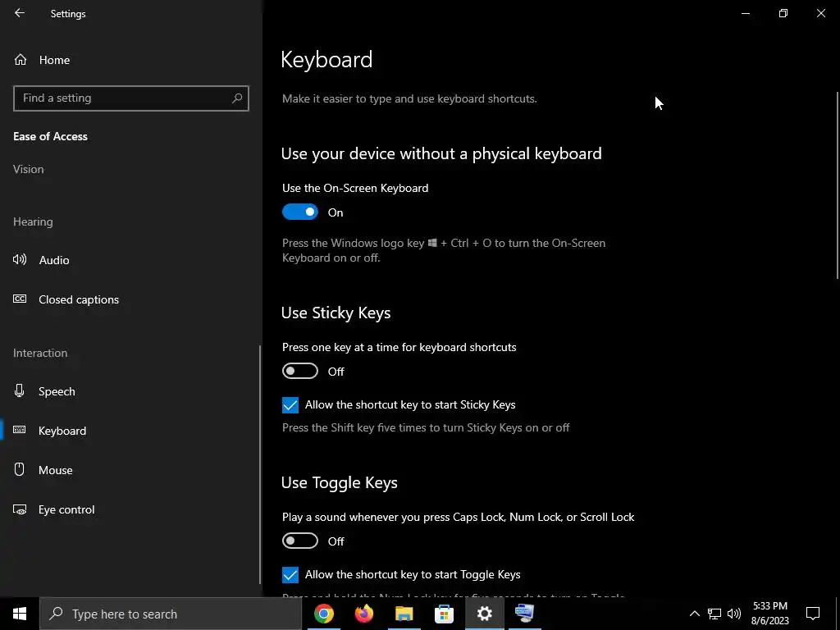Click the search magnifier in Find a setting
Viewport: 840px width, 630px height.
tap(237, 98)
